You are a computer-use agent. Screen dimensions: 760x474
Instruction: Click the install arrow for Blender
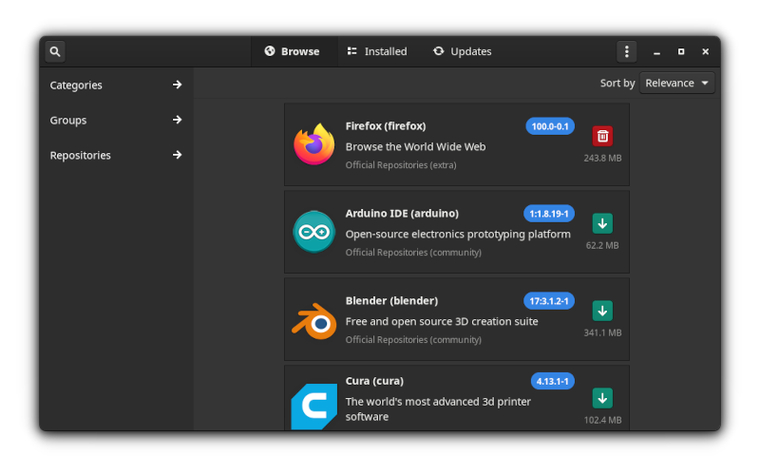pyautogui.click(x=602, y=311)
